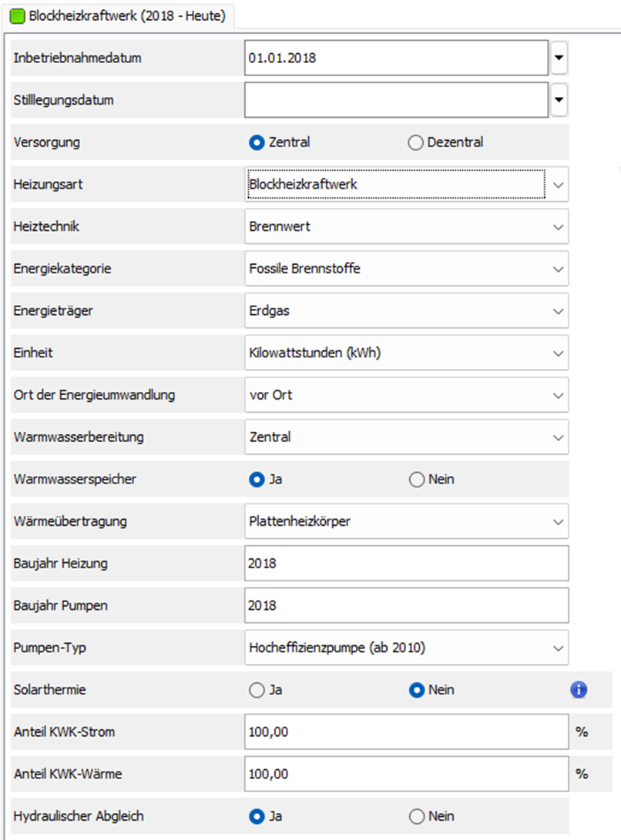Click the Anteil KWK-Wärme input field
This screenshot has height=840, width=621.
tap(406, 774)
